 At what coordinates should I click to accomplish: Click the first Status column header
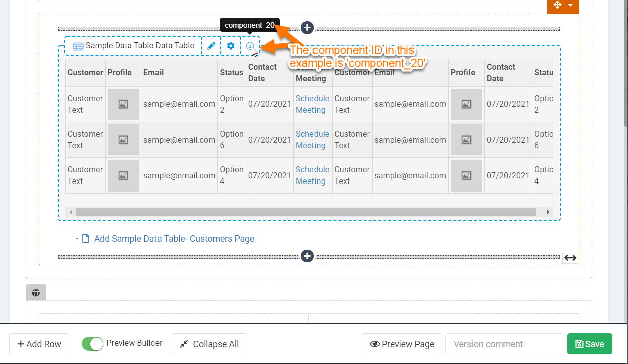coord(231,73)
